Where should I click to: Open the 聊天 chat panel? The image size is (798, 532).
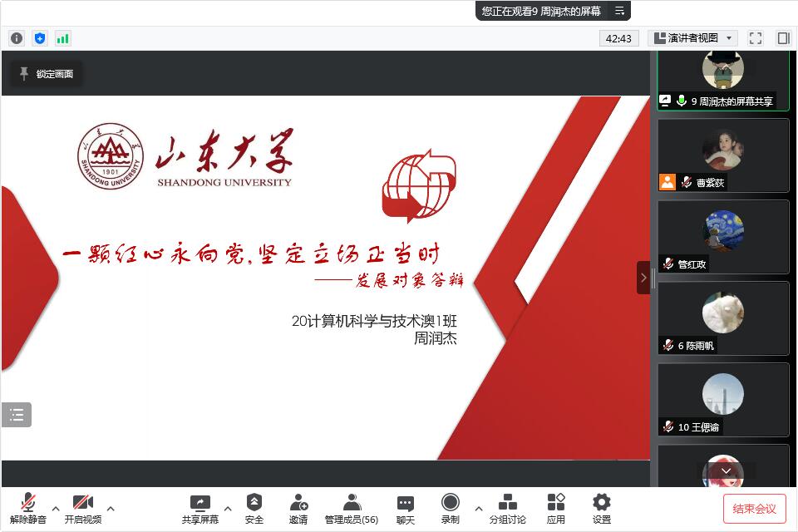(x=406, y=508)
